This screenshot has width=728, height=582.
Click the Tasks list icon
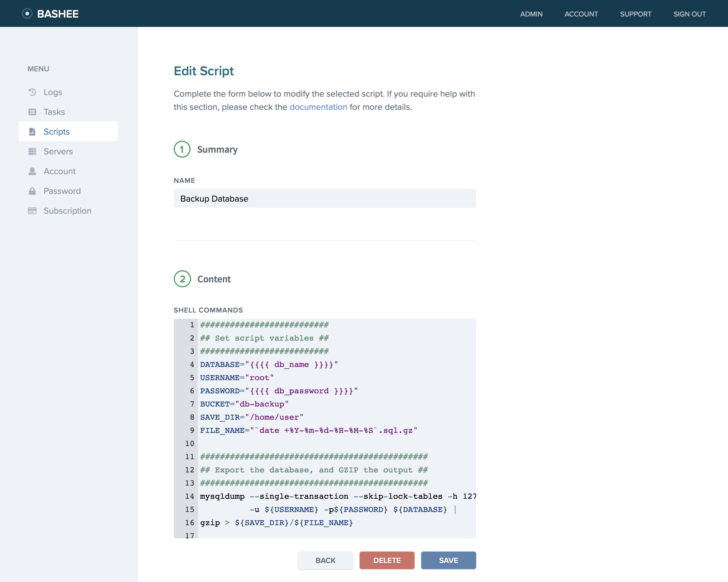point(32,112)
